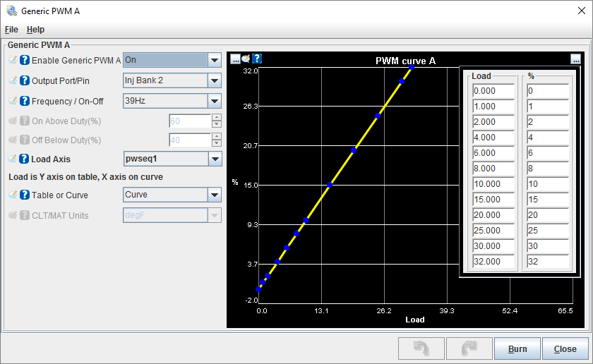This screenshot has height=364, width=593.
Task: Click the blue help icon above the curve graph
Action: point(257,59)
